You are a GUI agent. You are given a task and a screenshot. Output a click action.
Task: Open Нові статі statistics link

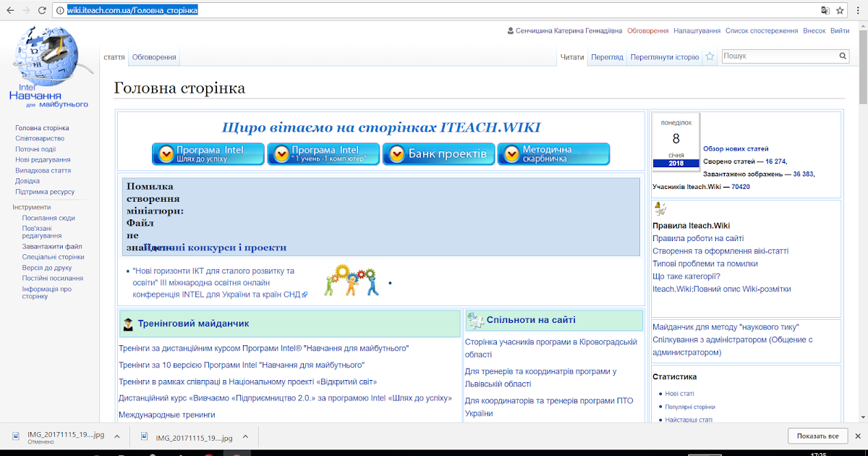click(679, 394)
